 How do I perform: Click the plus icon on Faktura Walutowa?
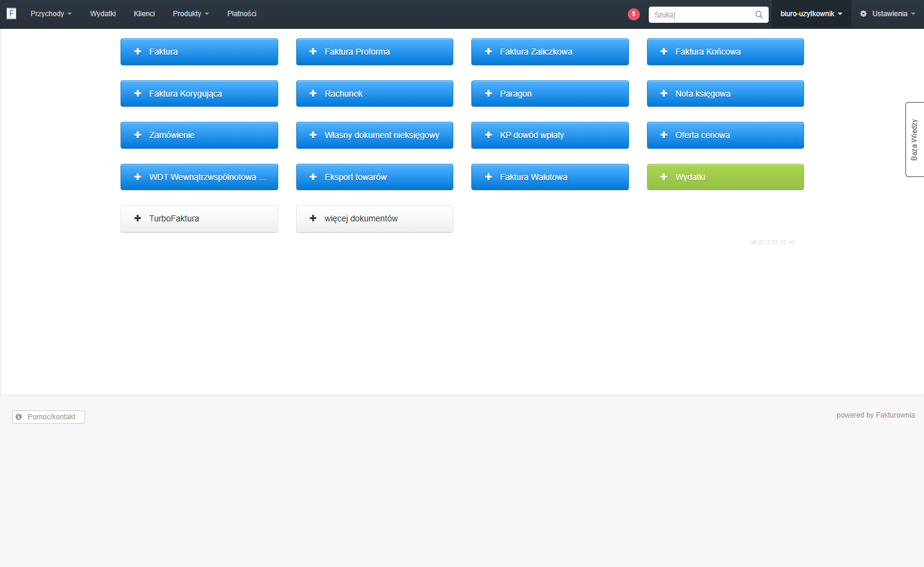click(488, 177)
